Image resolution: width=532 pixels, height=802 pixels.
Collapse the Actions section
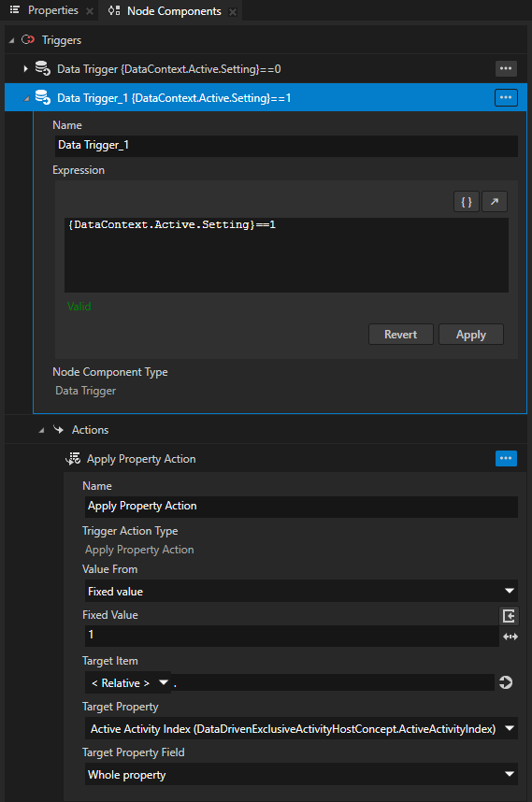[x=41, y=431]
